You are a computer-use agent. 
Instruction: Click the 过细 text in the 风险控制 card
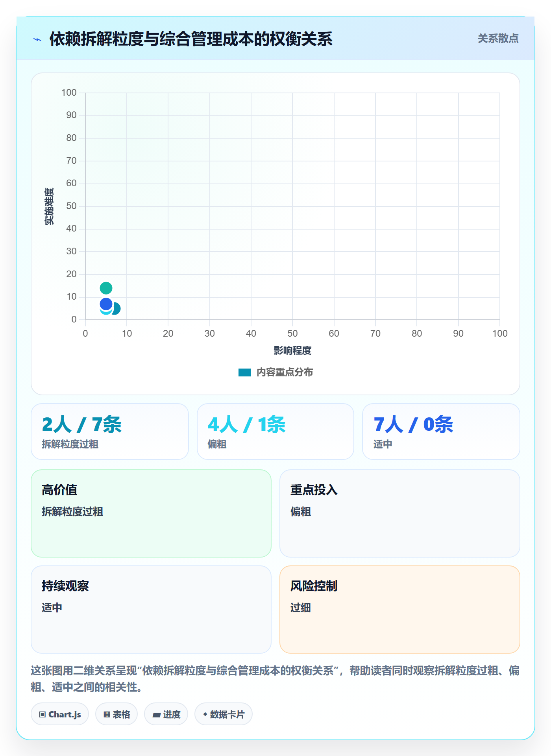pyautogui.click(x=301, y=608)
